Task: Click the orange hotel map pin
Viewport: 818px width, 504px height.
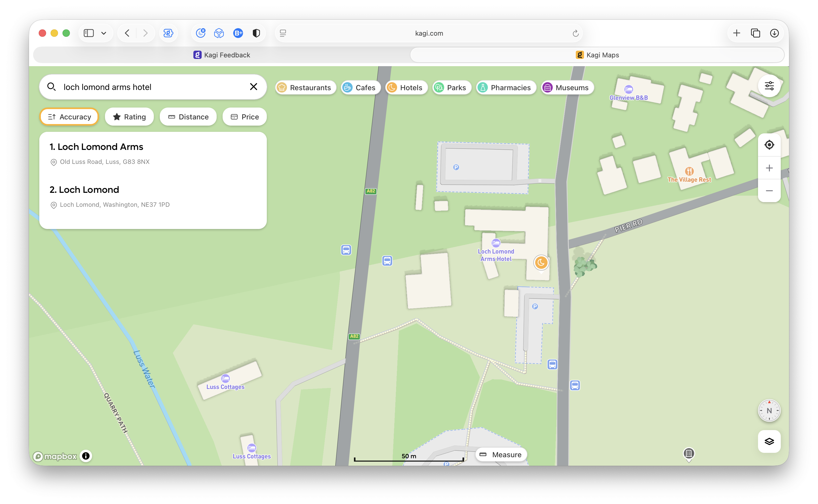Action: [541, 263]
